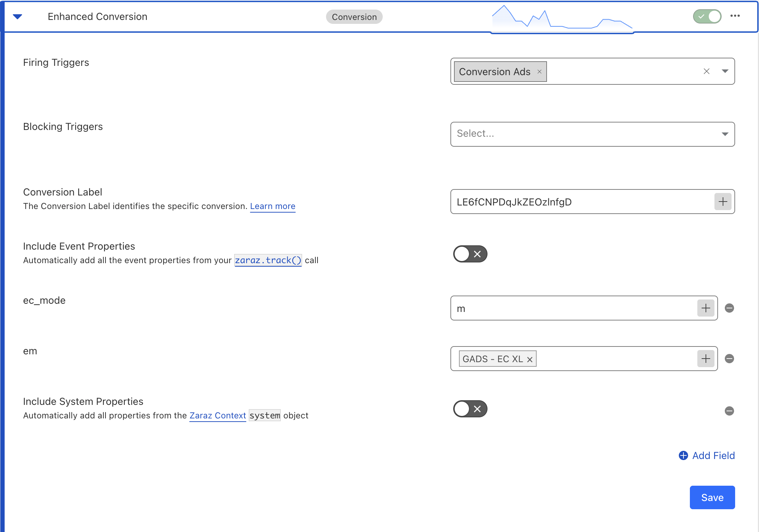Remove Include System Properties field with minus

(729, 411)
